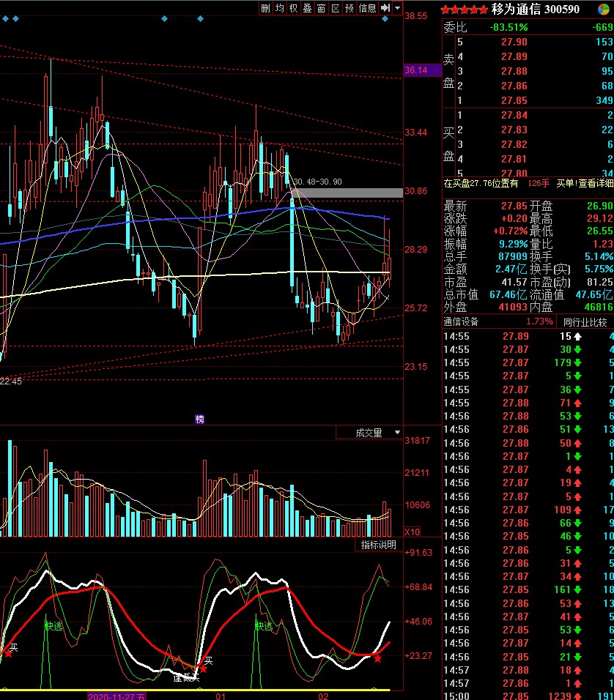Toggle the 均 moving average button
Viewport: 614px width, 700px height.
279,8
